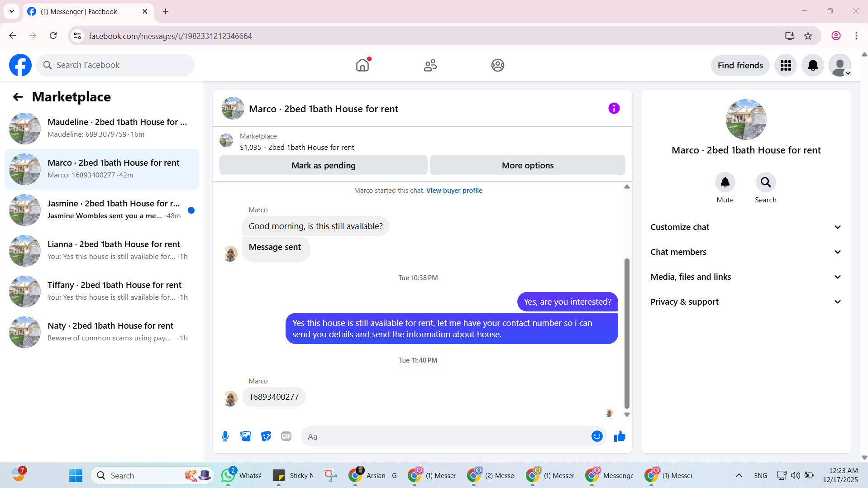Click Mark as pending button
The height and width of the screenshot is (488, 868).
pyautogui.click(x=324, y=165)
